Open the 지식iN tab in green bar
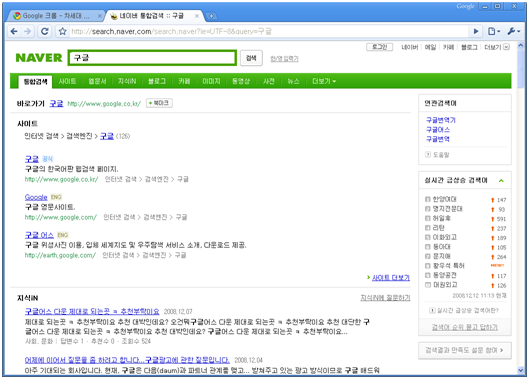The width and height of the screenshot is (529, 379). [x=127, y=81]
